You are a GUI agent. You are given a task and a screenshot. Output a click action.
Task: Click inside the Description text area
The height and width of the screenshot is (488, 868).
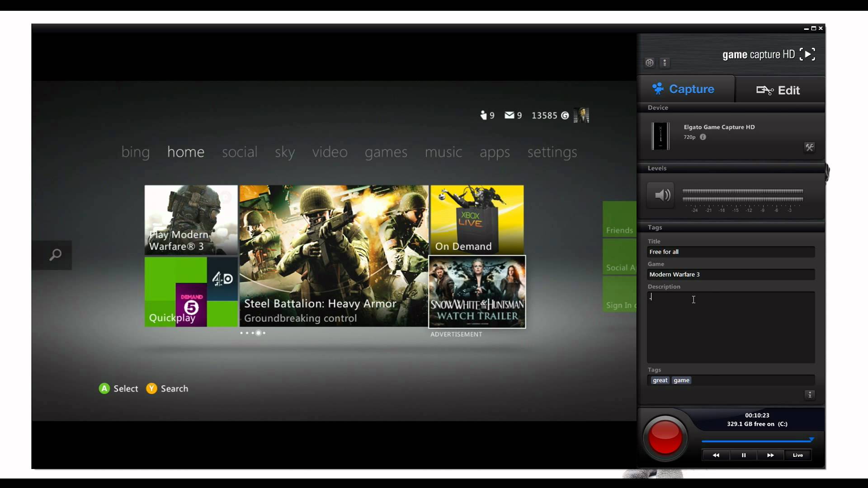731,327
